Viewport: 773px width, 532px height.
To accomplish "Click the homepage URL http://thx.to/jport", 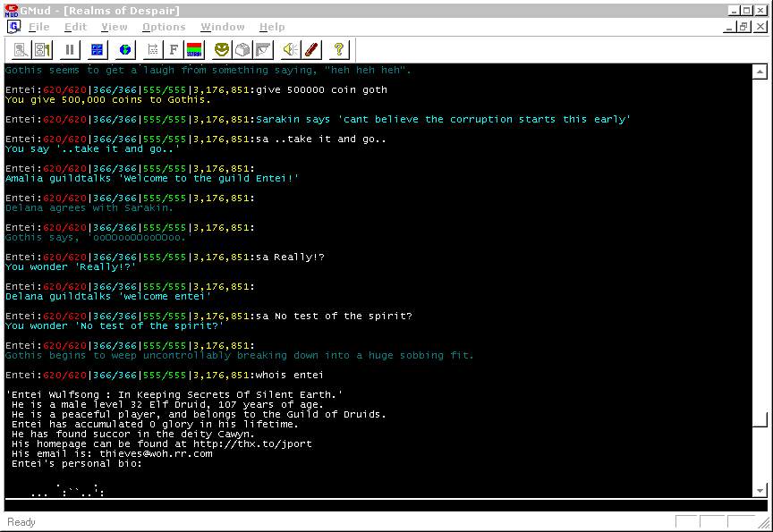I will [252, 443].
